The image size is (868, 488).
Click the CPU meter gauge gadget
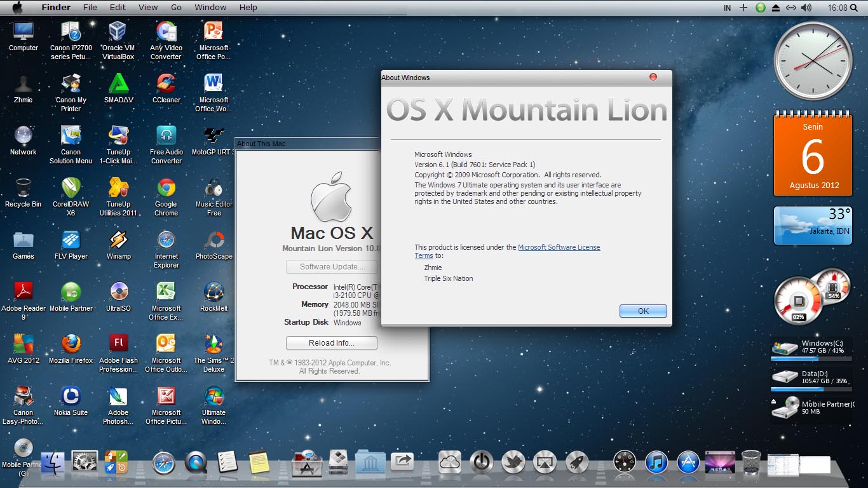coord(799,301)
